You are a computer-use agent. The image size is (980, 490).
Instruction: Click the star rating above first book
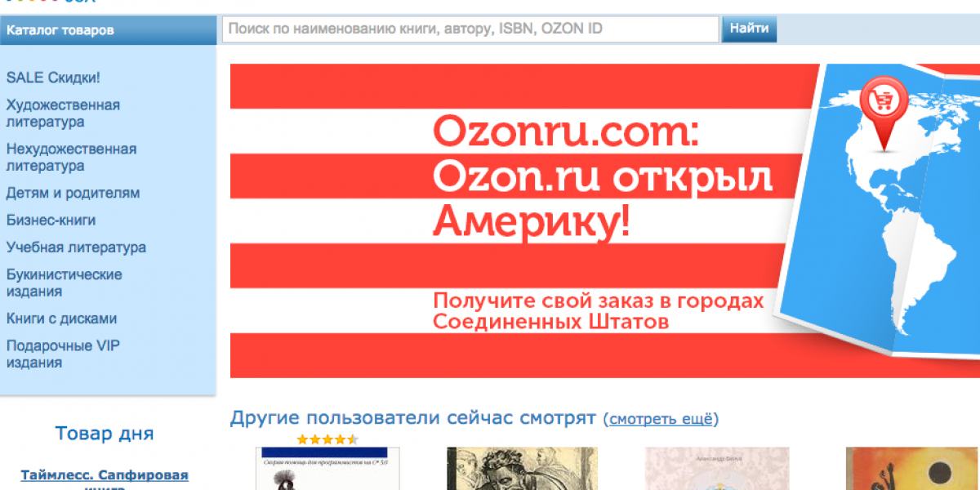(327, 439)
